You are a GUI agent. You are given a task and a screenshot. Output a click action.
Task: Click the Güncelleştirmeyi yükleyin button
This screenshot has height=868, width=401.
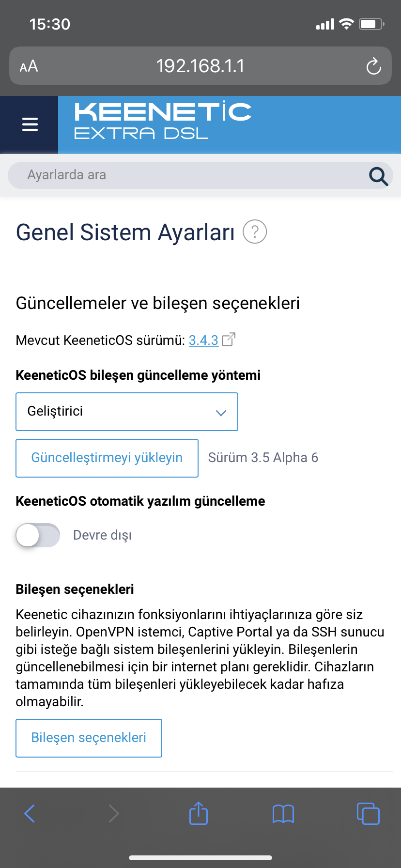point(107,458)
